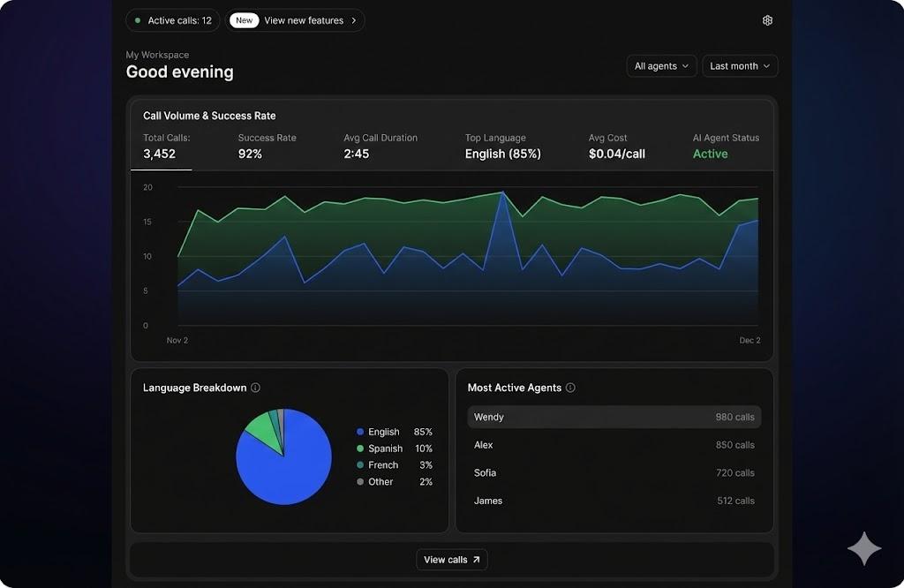Click the Language Breakdown info icon
This screenshot has width=904, height=588.
click(255, 387)
